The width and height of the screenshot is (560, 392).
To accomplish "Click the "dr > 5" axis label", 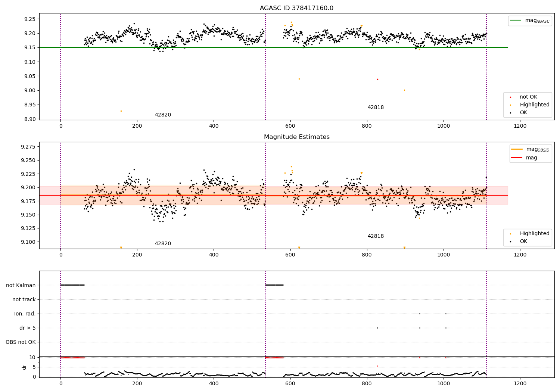I will [28, 328].
